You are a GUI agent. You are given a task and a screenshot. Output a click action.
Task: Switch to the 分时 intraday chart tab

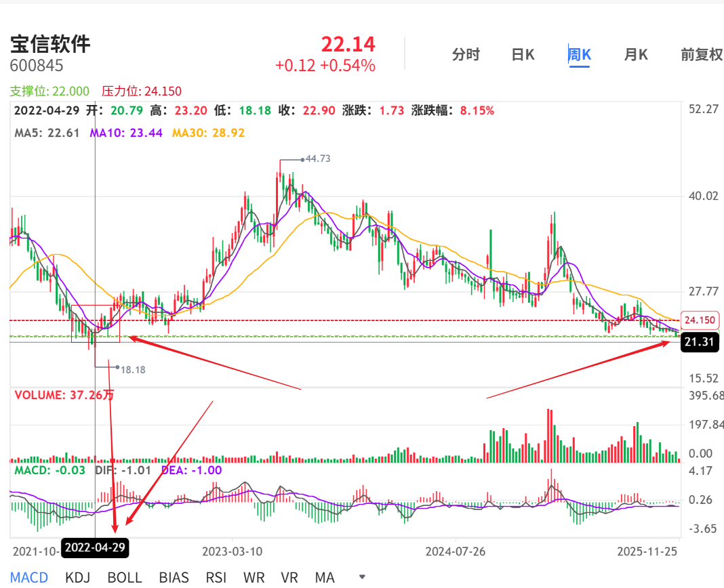coord(466,54)
